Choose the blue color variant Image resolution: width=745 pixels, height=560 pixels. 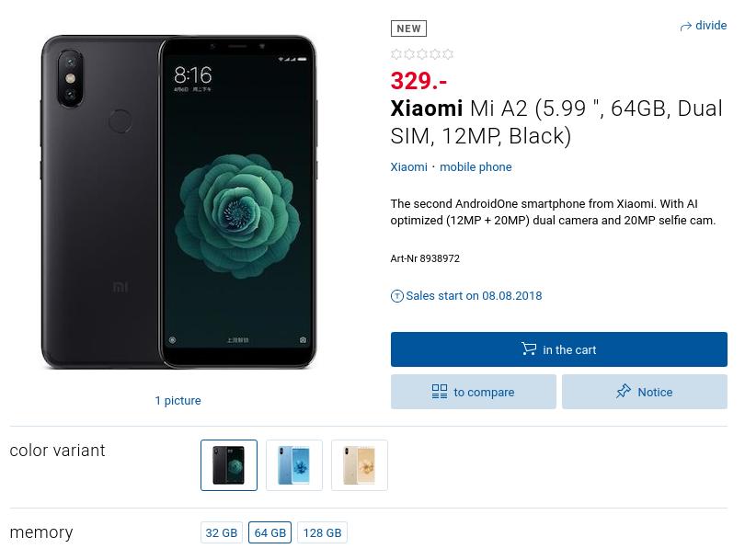[x=293, y=465]
